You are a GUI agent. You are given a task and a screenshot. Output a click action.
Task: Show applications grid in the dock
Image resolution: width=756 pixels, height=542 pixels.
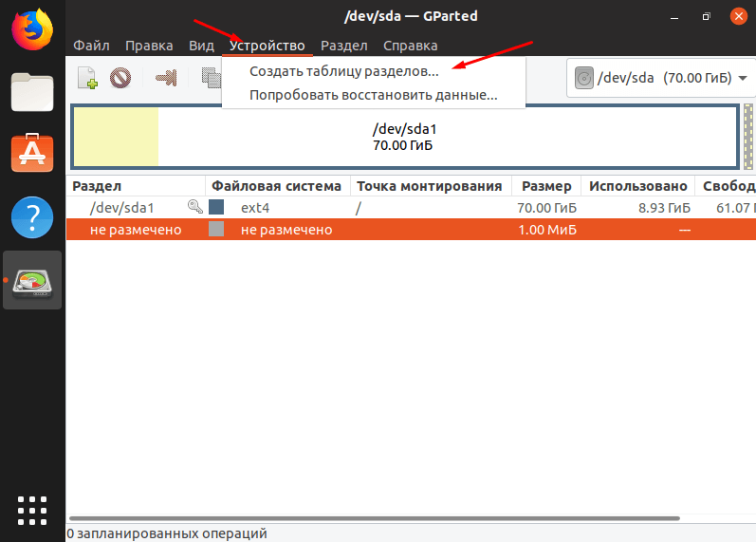click(32, 511)
